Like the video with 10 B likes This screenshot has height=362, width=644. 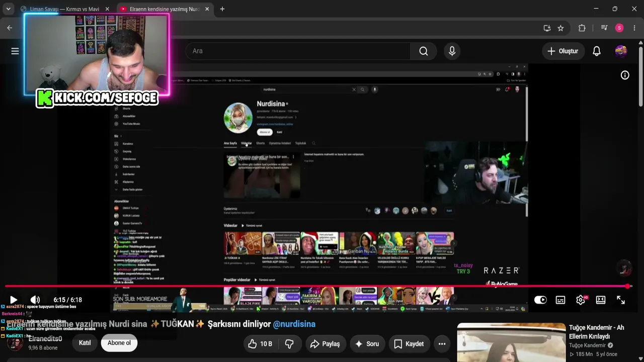tap(261, 344)
